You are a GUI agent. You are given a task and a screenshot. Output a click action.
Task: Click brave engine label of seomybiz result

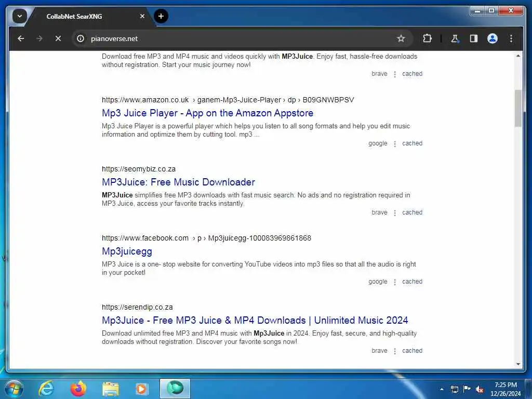[x=379, y=212]
